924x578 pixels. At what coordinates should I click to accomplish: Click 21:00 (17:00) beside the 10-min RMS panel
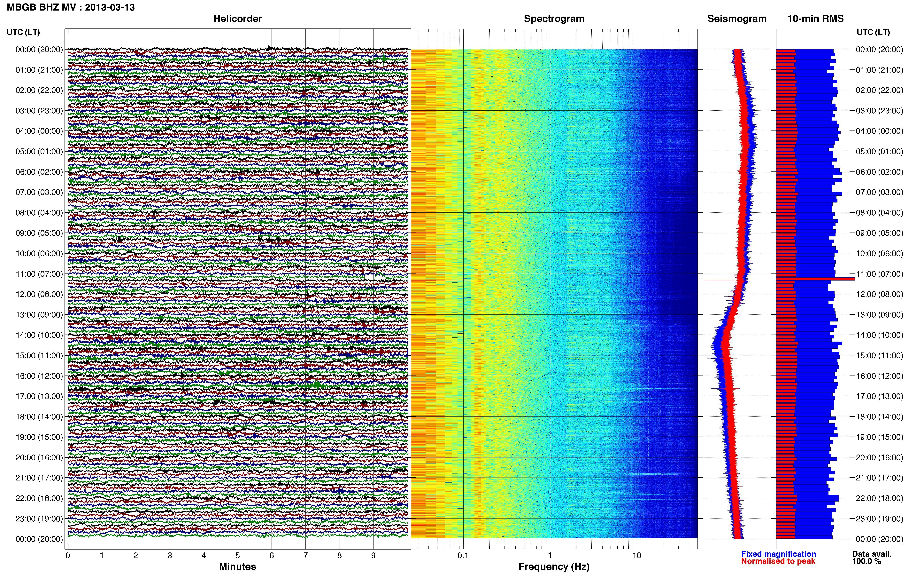879,478
